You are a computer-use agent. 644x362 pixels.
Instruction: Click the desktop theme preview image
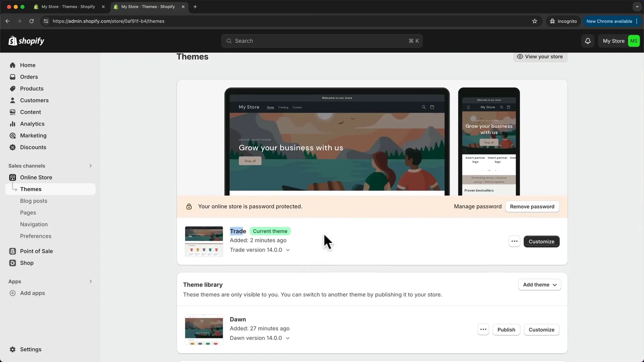pyautogui.click(x=337, y=142)
